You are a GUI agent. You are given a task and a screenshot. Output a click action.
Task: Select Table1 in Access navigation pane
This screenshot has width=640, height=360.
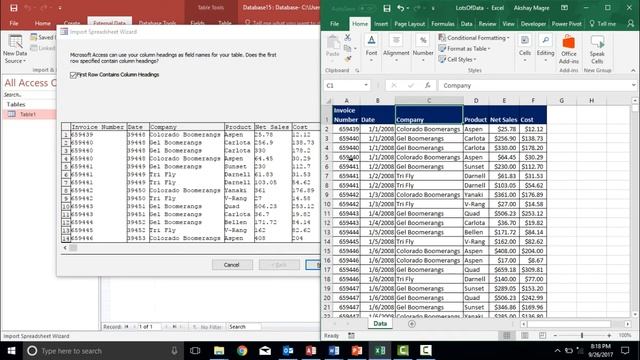point(28,114)
